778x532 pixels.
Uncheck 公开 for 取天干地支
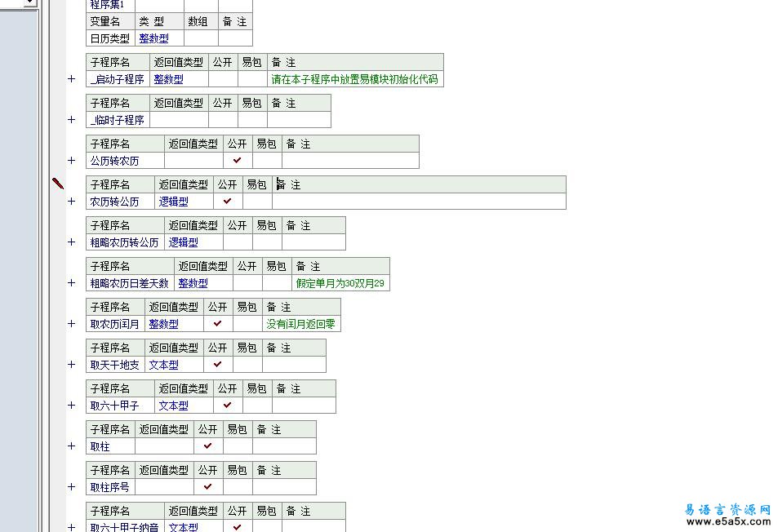[218, 365]
